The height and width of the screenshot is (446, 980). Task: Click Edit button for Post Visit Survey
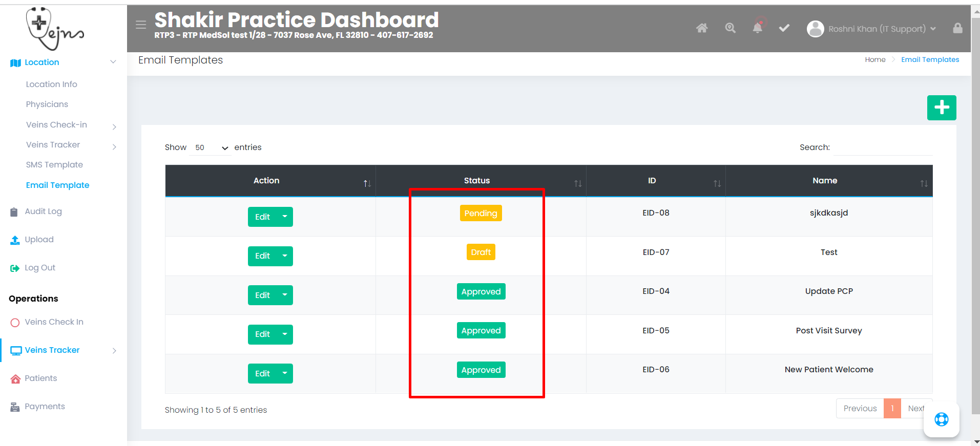[262, 334]
